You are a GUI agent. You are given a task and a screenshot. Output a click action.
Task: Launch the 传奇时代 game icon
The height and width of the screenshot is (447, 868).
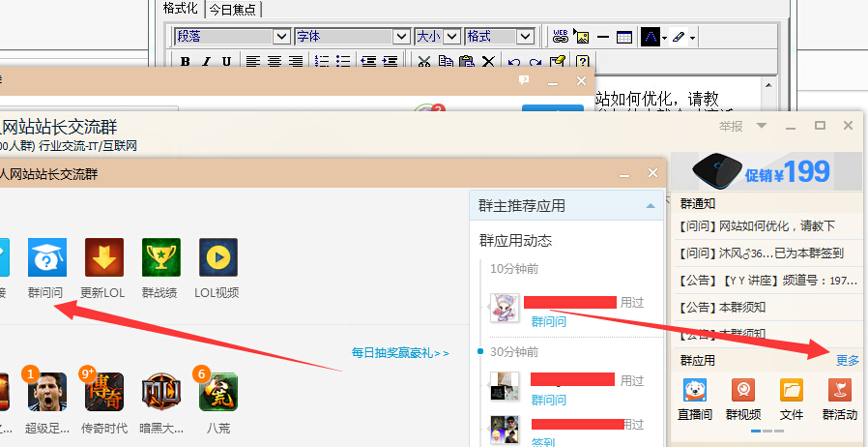104,392
